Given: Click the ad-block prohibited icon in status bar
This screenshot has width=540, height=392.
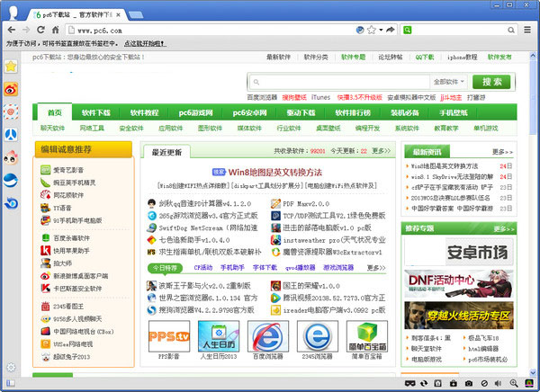Looking at the screenshot, I should 484,383.
